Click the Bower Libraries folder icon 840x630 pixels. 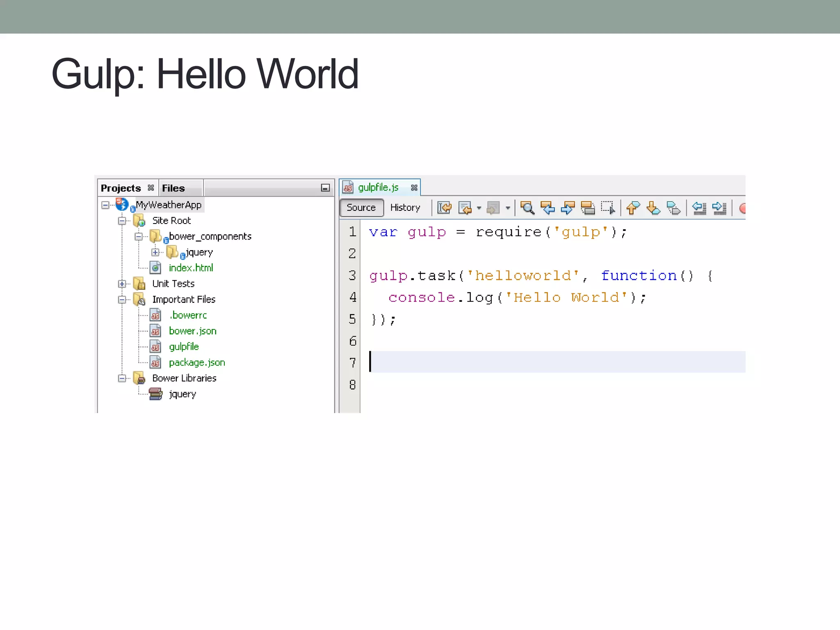click(x=139, y=378)
